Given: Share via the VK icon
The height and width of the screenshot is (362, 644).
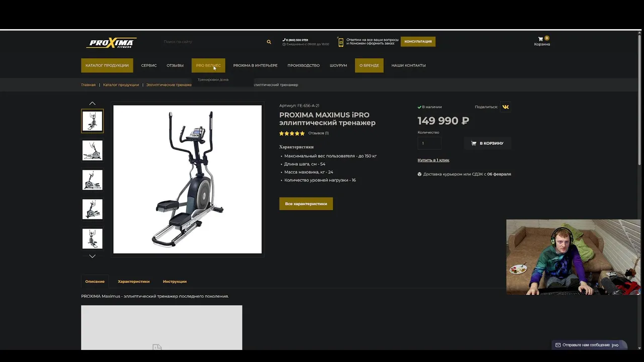Looking at the screenshot, I should click(506, 107).
